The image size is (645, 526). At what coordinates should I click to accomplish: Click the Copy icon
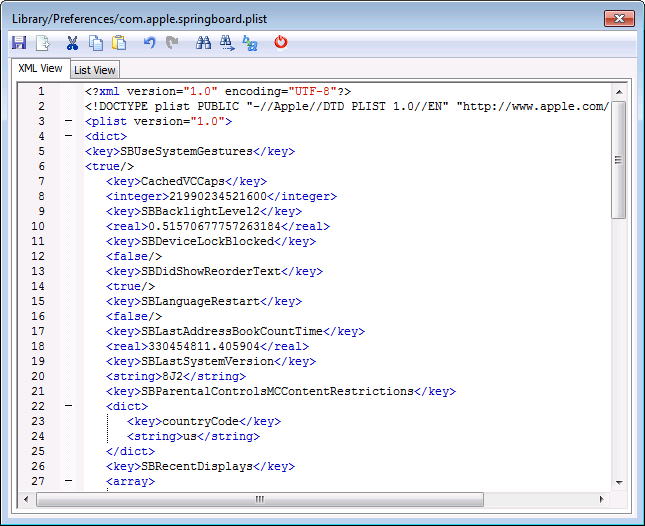[x=96, y=43]
